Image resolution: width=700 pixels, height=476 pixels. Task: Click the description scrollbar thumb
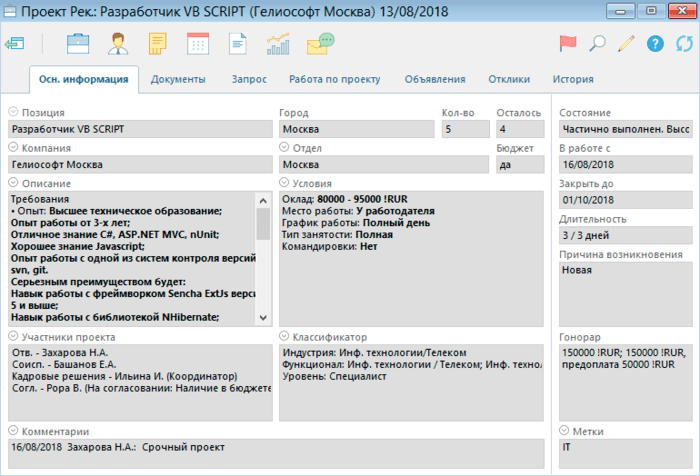point(263,224)
